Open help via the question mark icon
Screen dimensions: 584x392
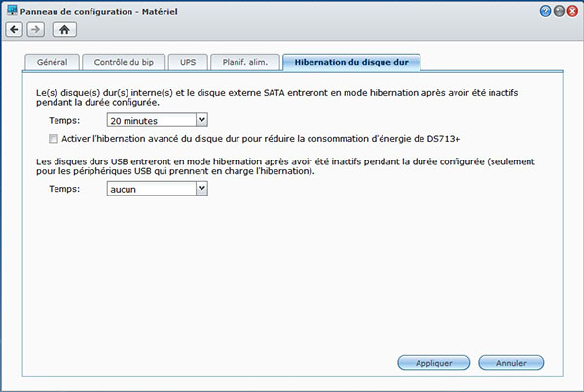pos(545,10)
